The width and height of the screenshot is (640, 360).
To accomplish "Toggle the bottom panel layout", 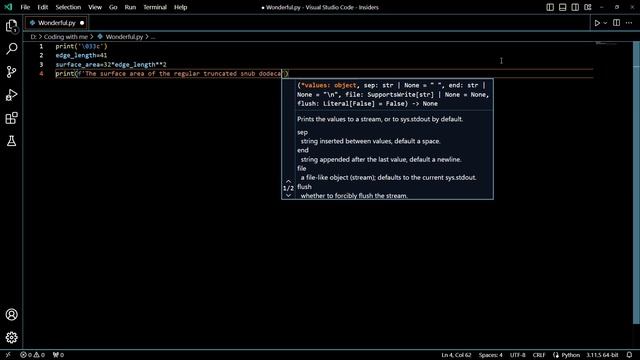I will 562,7.
